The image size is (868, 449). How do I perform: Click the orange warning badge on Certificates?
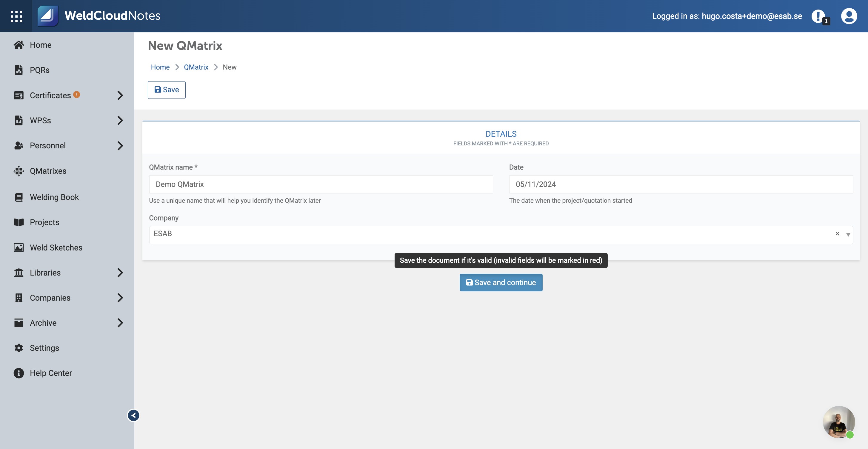pos(76,95)
